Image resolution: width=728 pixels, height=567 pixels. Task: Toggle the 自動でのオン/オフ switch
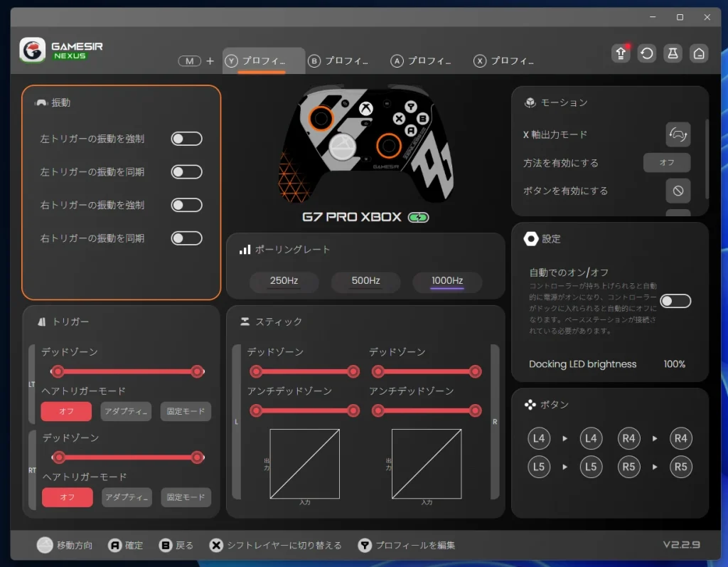[675, 301]
